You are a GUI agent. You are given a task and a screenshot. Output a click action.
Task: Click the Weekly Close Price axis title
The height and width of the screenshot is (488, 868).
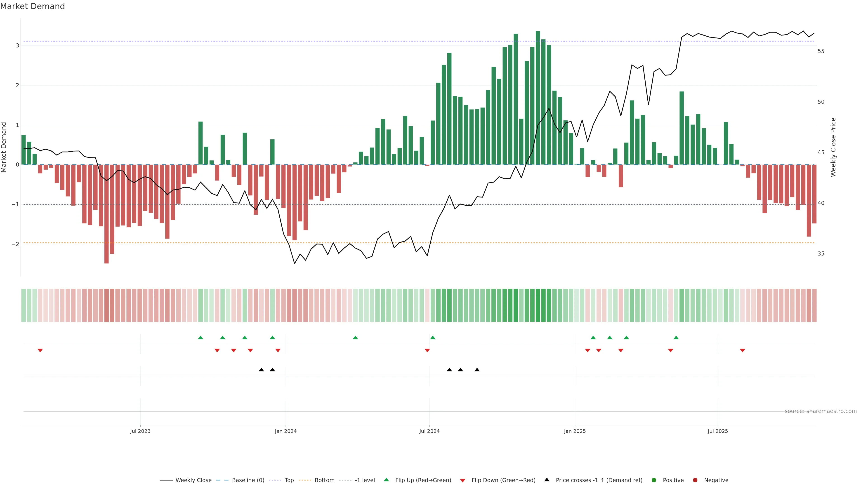833,147
